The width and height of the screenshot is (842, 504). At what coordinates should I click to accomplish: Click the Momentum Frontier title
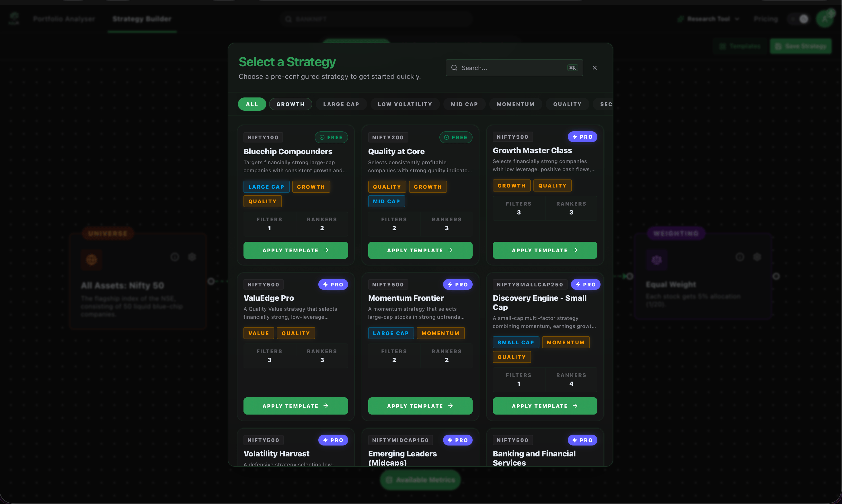[406, 298]
